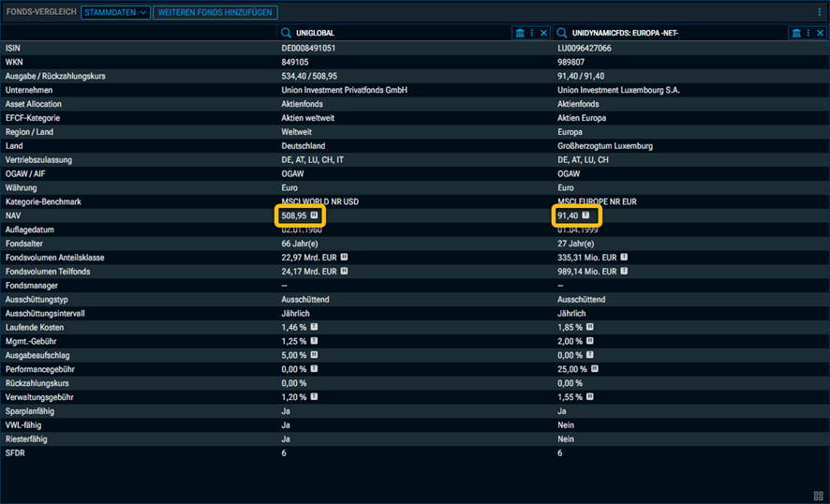Click the bank icon in the UNIDYNAMICFDS column
The height and width of the screenshot is (504, 830).
[x=796, y=33]
